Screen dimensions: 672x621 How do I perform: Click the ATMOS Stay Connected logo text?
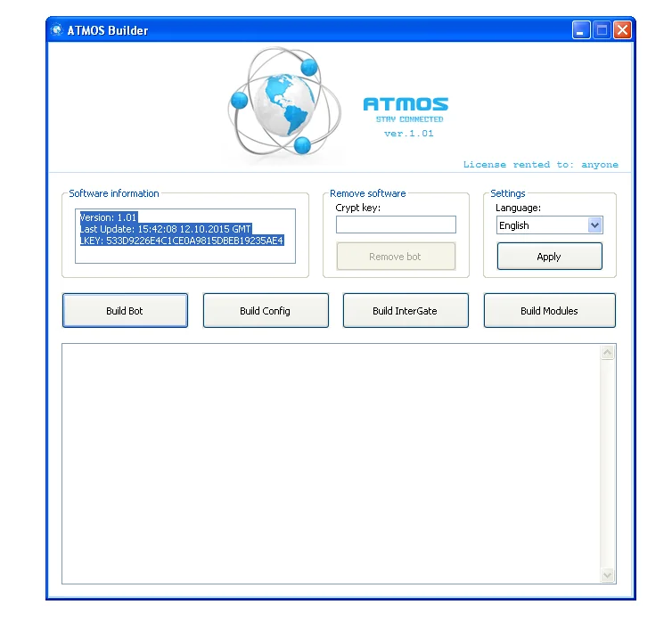click(x=406, y=110)
